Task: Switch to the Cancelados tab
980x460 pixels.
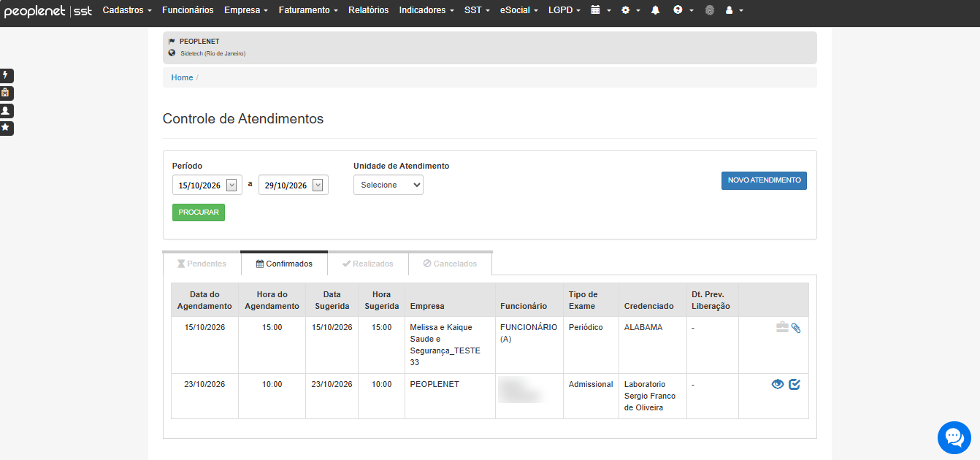Action: [450, 264]
